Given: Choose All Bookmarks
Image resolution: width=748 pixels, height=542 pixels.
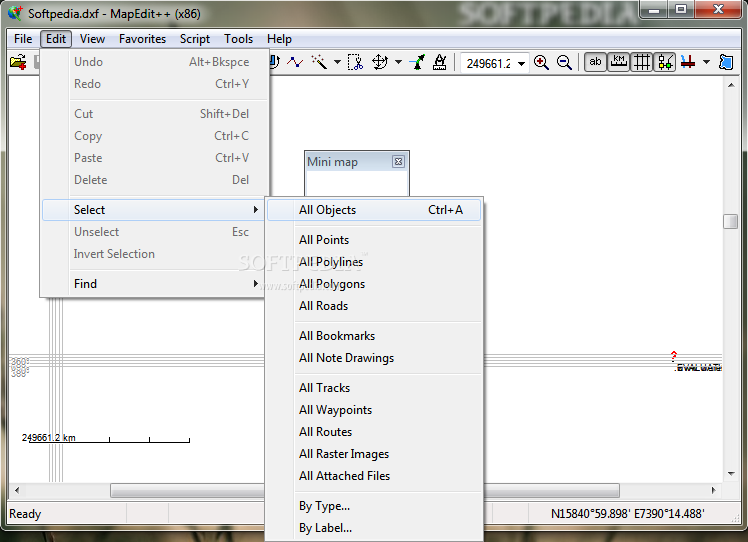Looking at the screenshot, I should (374, 336).
